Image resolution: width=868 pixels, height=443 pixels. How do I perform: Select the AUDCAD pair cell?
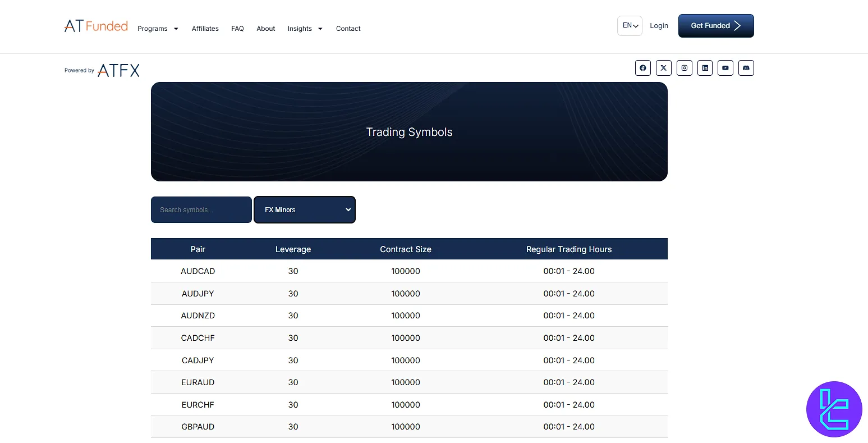point(198,271)
